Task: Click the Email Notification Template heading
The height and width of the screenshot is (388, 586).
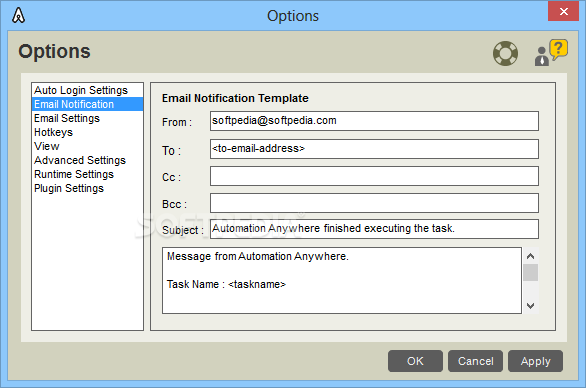Action: (235, 98)
